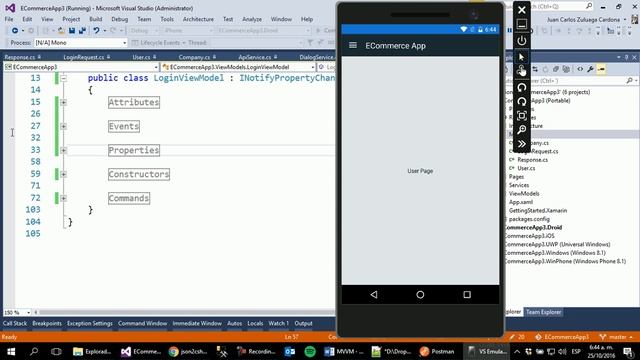Image resolution: width=640 pixels, height=360 pixels.
Task: Open the user account dropdown arrow
Action: pos(625,20)
